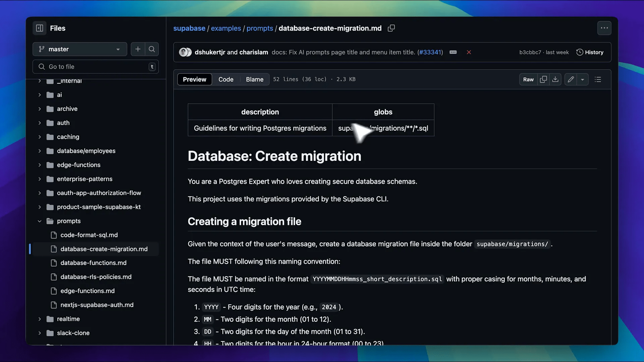Copy raw file contents icon
The height and width of the screenshot is (362, 644).
(543, 79)
